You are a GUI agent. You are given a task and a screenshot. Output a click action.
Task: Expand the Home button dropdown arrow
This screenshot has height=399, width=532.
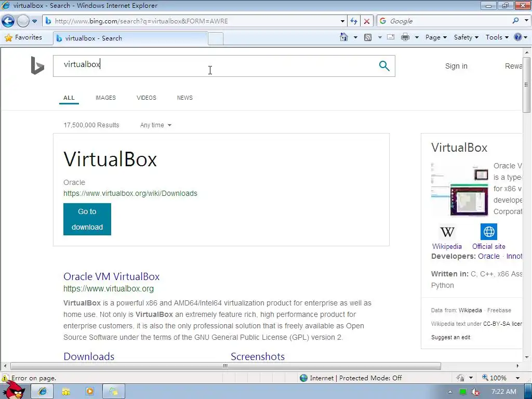pos(355,37)
